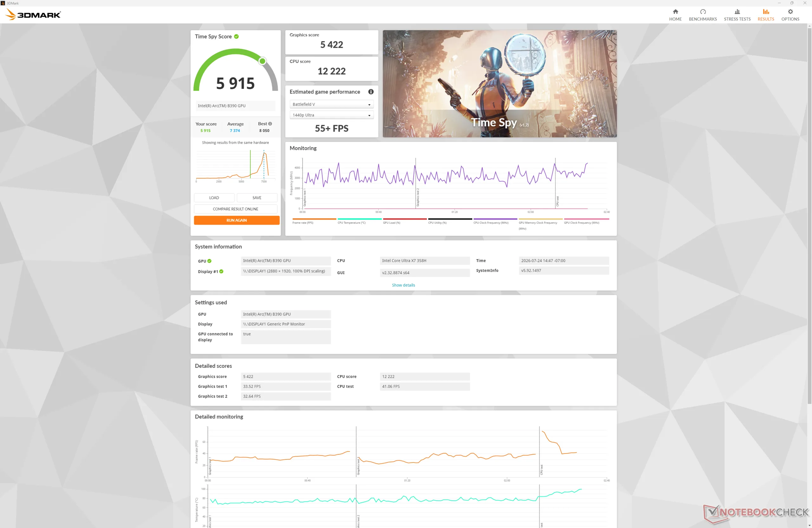Click the Intel Arc B390 GPU label under the score gauge

click(x=235, y=106)
